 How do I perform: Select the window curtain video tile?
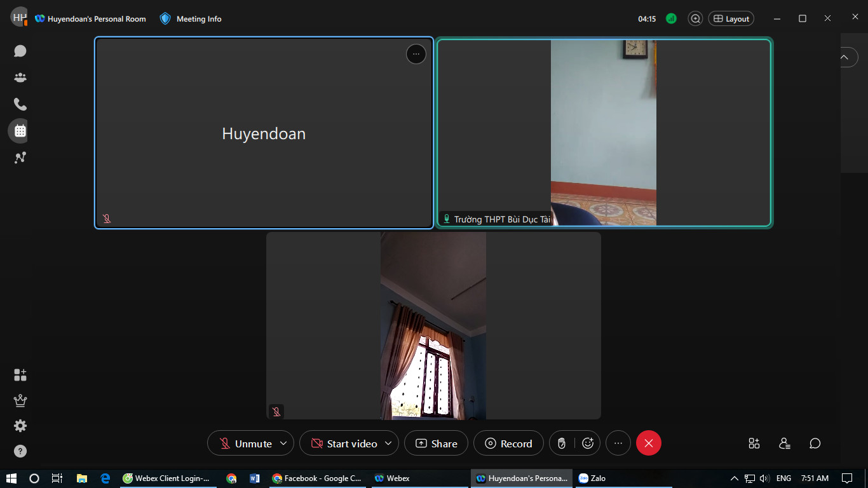tap(433, 325)
